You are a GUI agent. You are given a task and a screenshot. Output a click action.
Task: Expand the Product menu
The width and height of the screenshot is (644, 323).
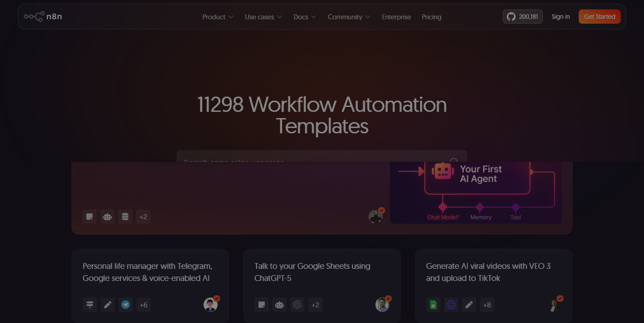(218, 17)
